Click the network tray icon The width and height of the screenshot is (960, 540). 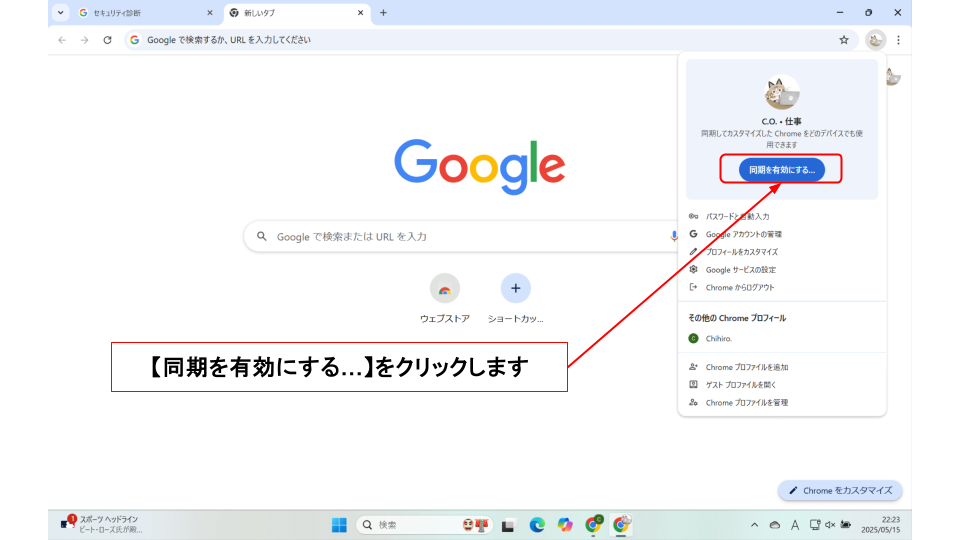814,525
